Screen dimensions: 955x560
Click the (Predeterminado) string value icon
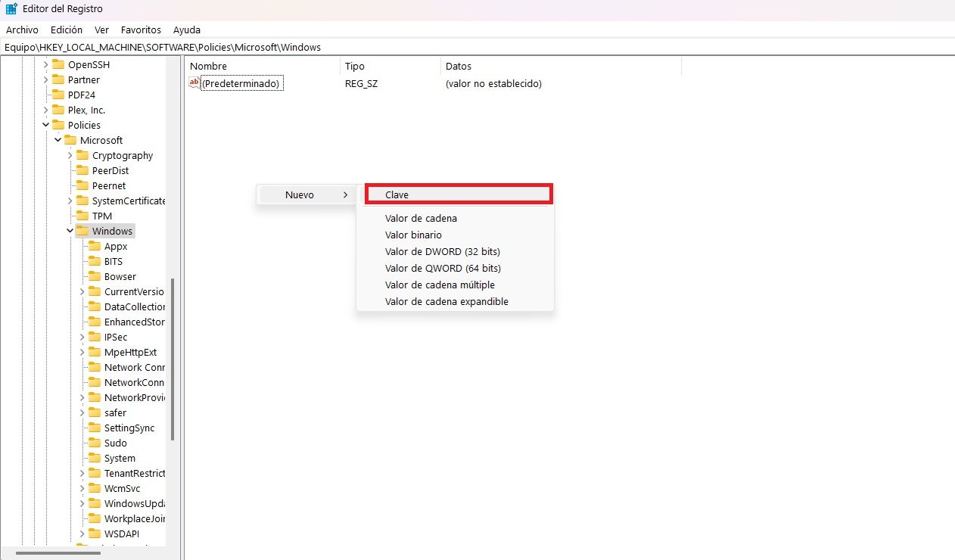(194, 83)
